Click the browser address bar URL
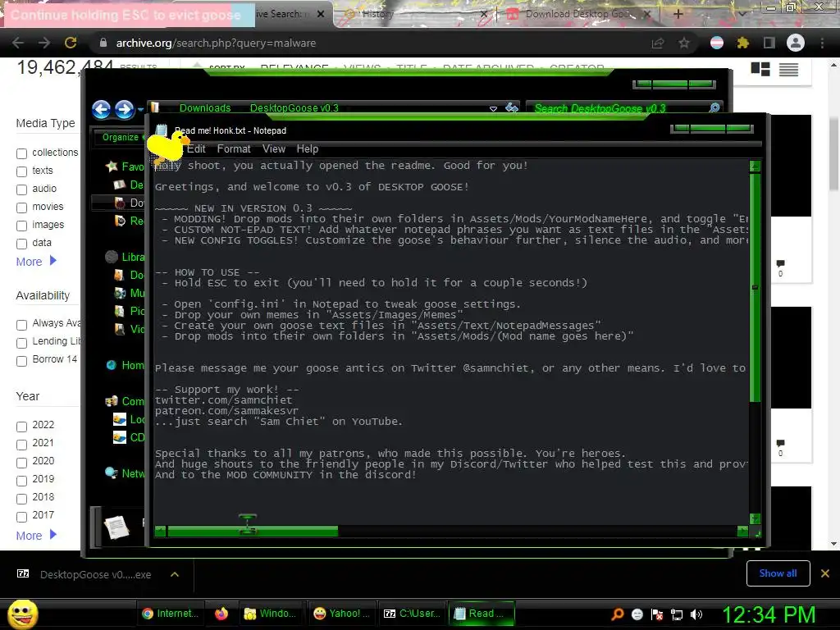 pyautogui.click(x=216, y=43)
